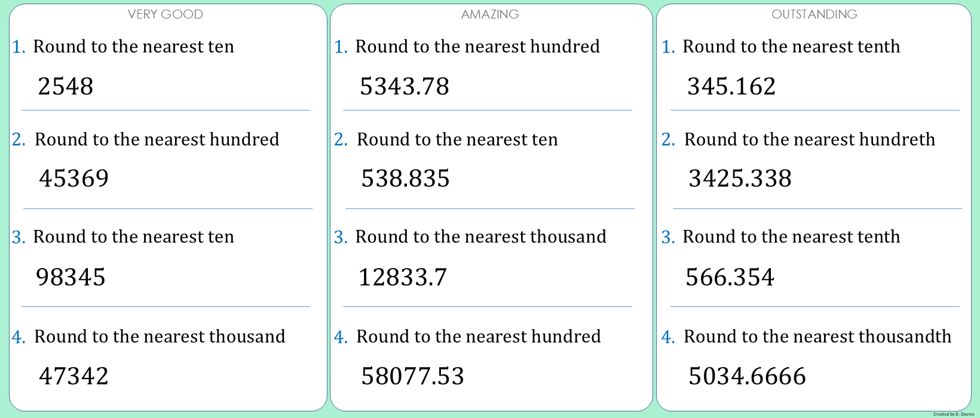The image size is (980, 418).
Task: Click the AMAZING column's "nearest thousand" instruction
Action: [481, 237]
